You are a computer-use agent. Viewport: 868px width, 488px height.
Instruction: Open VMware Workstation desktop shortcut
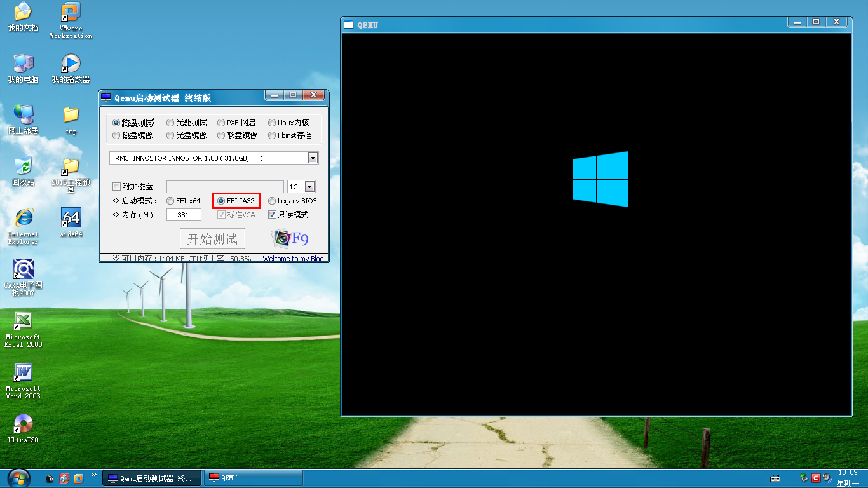(x=71, y=21)
